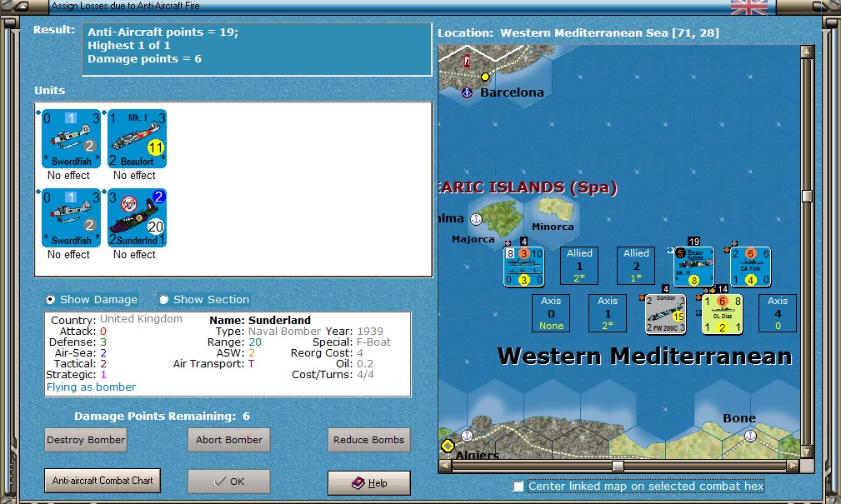The height and width of the screenshot is (504, 841).
Task: Click the Reduce Bombs button
Action: pos(369,440)
